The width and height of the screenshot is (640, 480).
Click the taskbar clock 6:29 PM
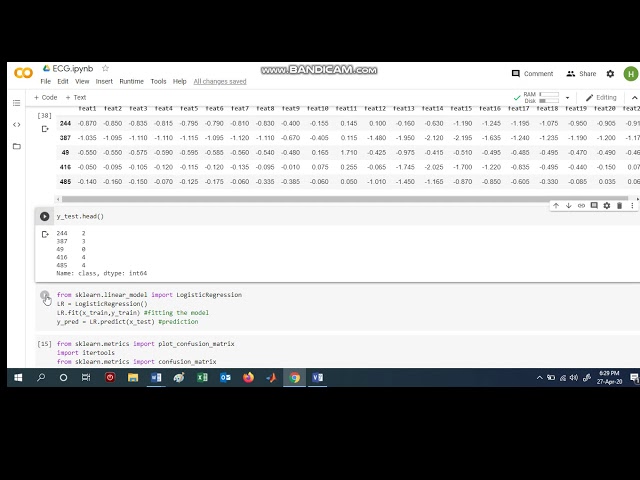tap(609, 373)
